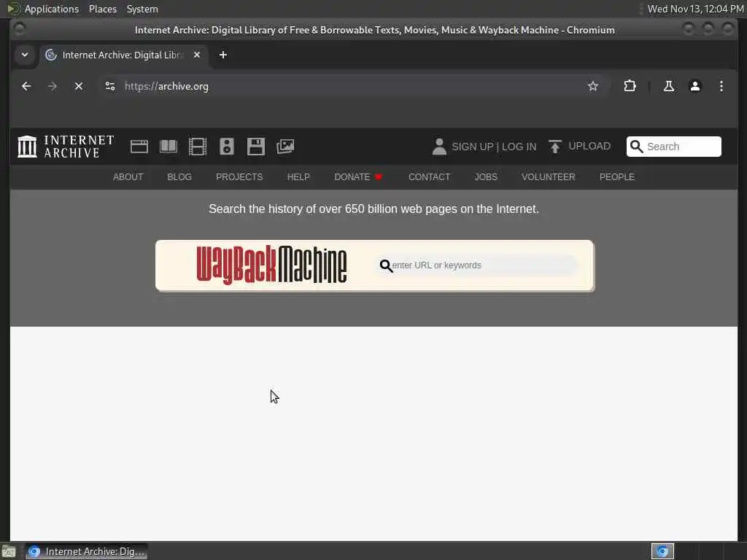Click the Chromium window title bar text
Image resolution: width=747 pixels, height=560 pixels.
[374, 30]
